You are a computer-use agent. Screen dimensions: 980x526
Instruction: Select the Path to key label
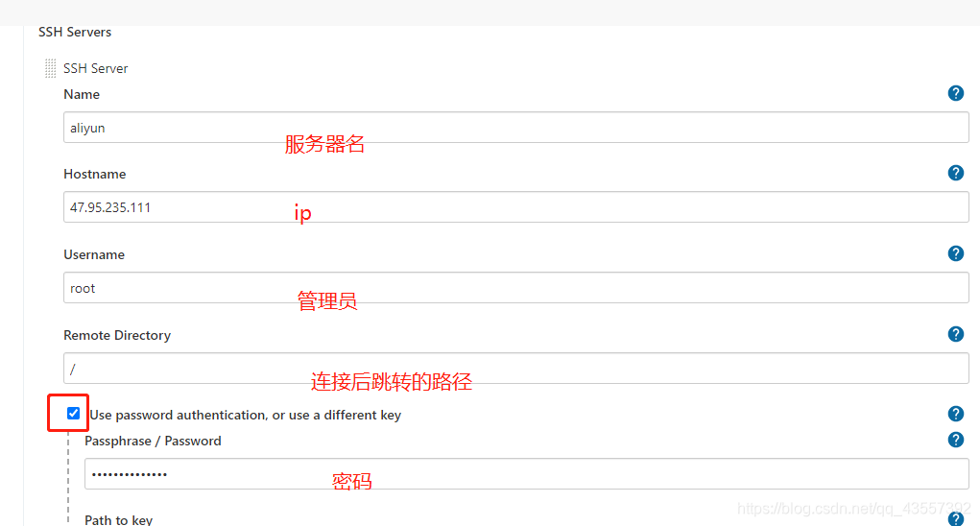click(119, 519)
